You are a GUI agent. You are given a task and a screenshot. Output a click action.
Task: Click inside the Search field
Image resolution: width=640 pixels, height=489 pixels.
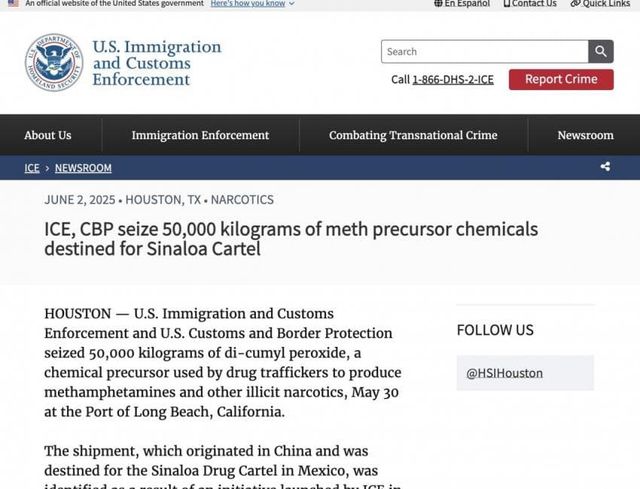click(x=484, y=52)
